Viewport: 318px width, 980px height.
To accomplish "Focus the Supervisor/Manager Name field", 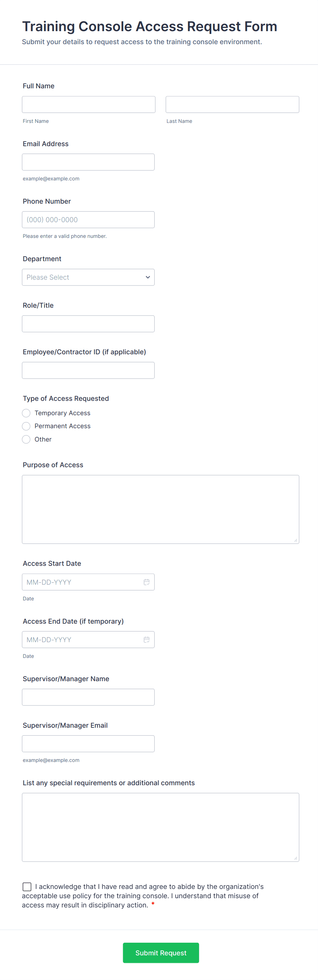I will click(x=88, y=697).
